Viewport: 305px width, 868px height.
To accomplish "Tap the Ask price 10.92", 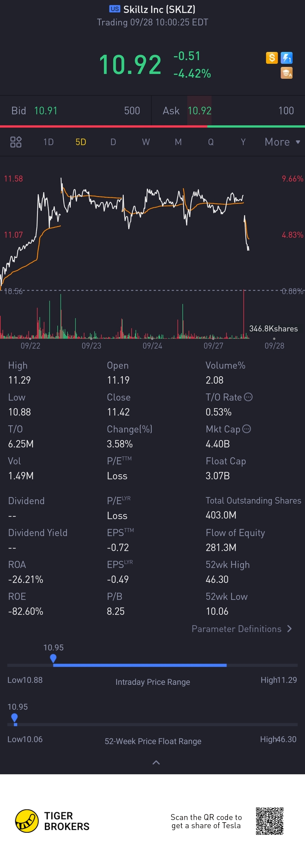I will tap(199, 111).
